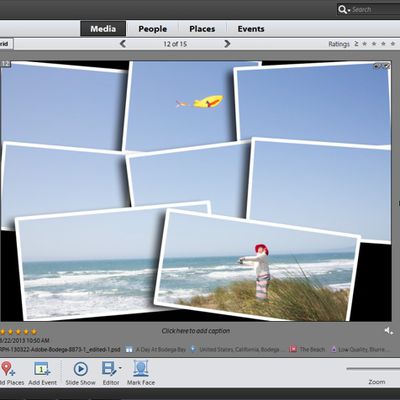Switch to the Media tab
The image size is (400, 400).
[x=103, y=29]
